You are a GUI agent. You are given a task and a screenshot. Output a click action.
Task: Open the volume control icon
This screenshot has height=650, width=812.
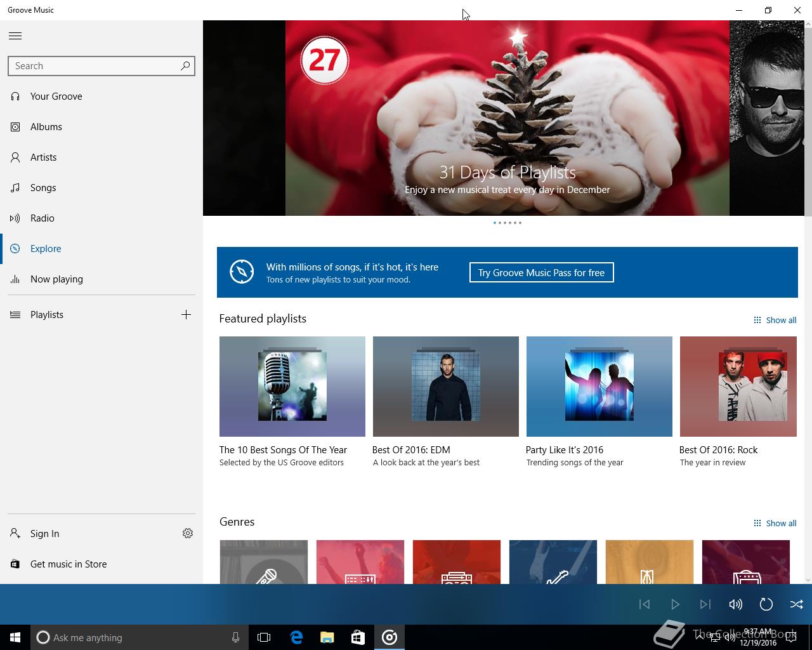click(736, 604)
